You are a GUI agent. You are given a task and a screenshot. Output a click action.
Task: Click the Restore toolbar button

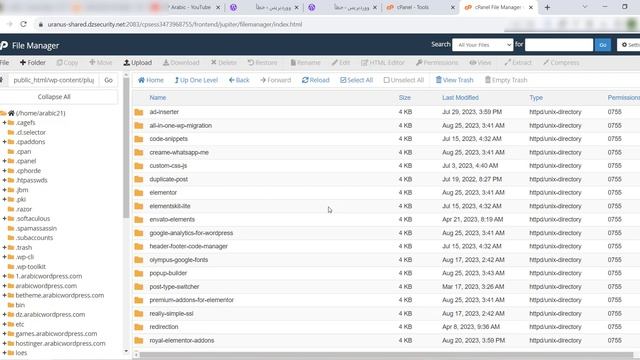click(x=262, y=62)
